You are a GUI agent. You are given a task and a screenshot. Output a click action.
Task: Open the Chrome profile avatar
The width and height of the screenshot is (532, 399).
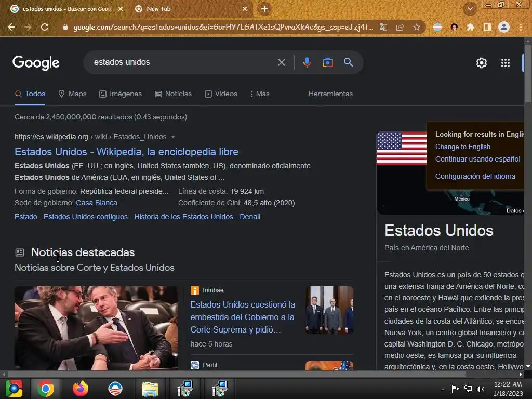pyautogui.click(x=504, y=27)
